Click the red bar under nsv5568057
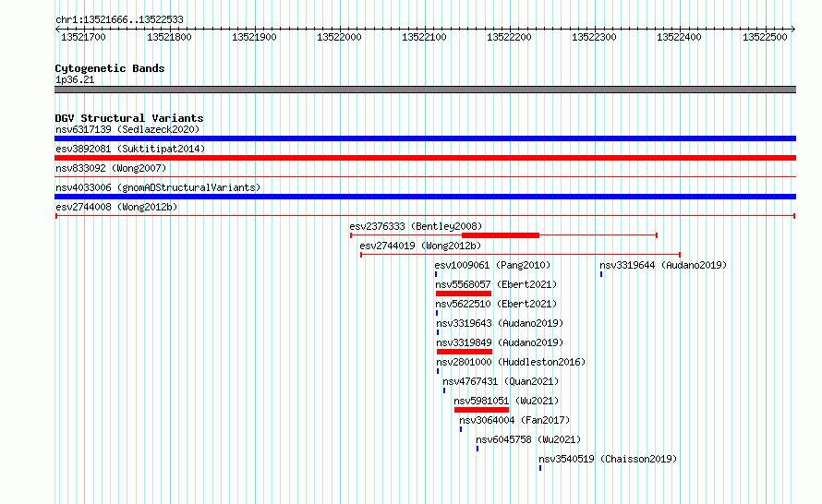Image resolution: width=822 pixels, height=504 pixels. pos(464,294)
